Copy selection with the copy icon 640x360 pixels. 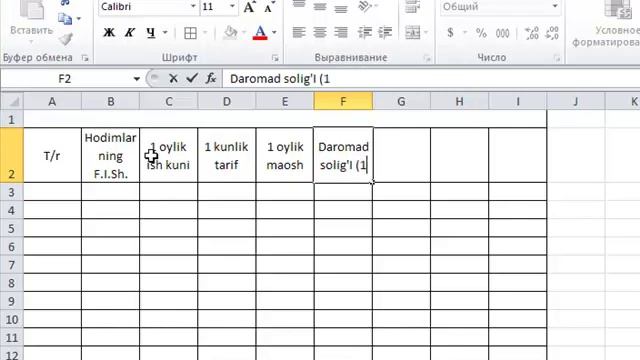click(x=65, y=19)
